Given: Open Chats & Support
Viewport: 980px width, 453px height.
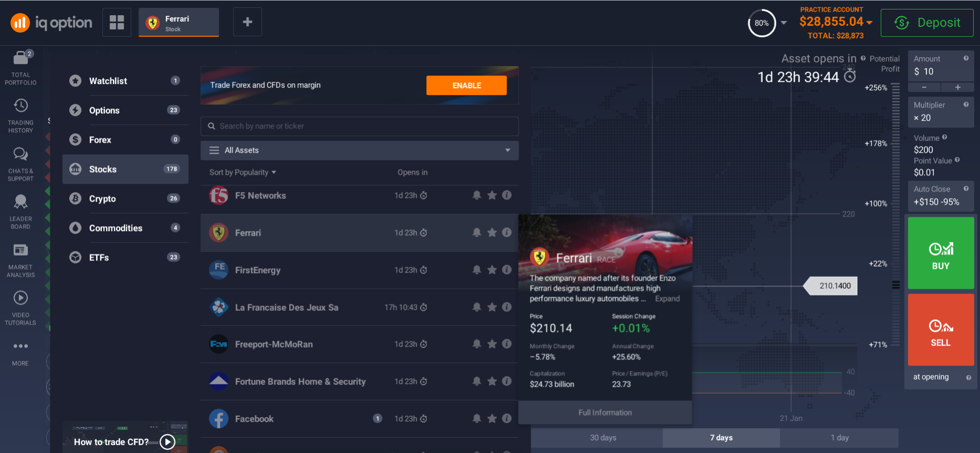Looking at the screenshot, I should pyautogui.click(x=21, y=164).
